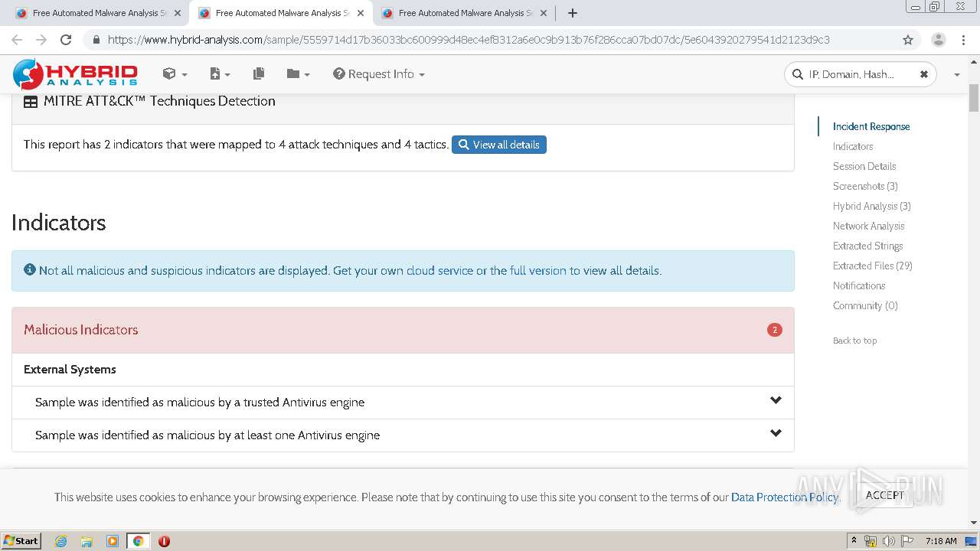
Task: View site security lock info
Action: [96, 40]
